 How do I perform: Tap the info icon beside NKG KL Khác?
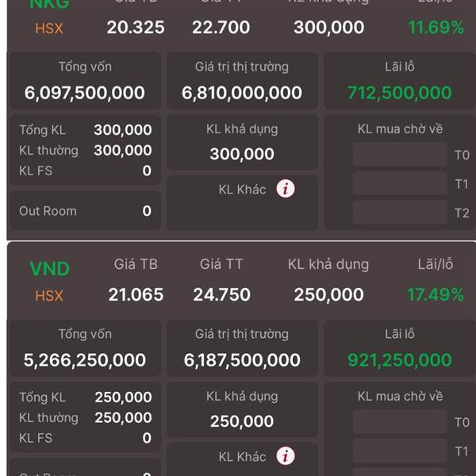[286, 189]
